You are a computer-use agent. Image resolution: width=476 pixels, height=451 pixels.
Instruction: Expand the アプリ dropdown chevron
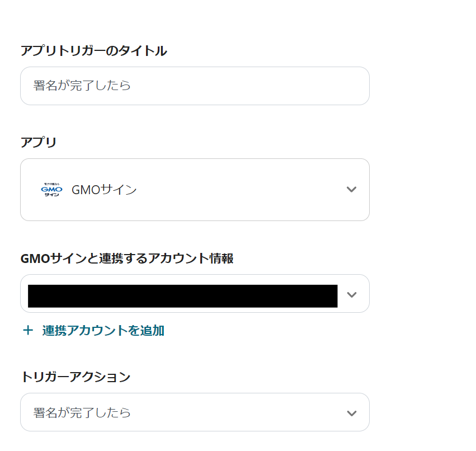tap(351, 190)
